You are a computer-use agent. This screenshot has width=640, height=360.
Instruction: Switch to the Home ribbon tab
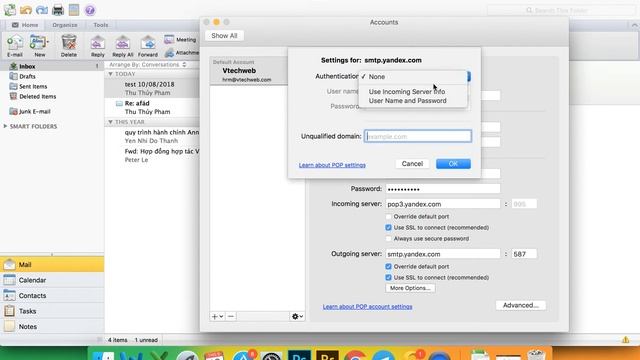click(25, 25)
